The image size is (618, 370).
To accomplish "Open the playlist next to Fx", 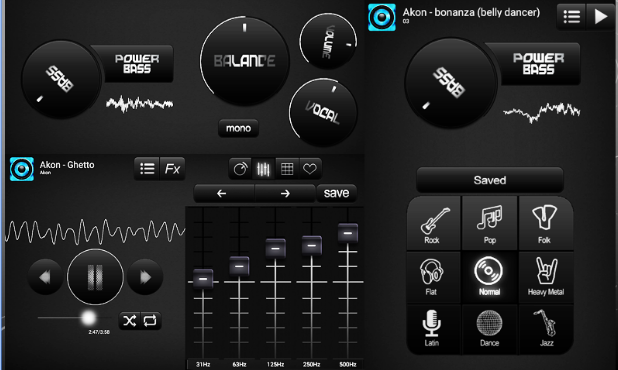I will pyautogui.click(x=147, y=169).
